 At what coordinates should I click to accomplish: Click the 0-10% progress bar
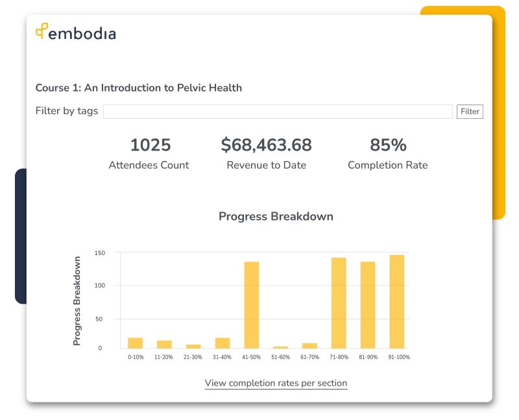pyautogui.click(x=136, y=343)
